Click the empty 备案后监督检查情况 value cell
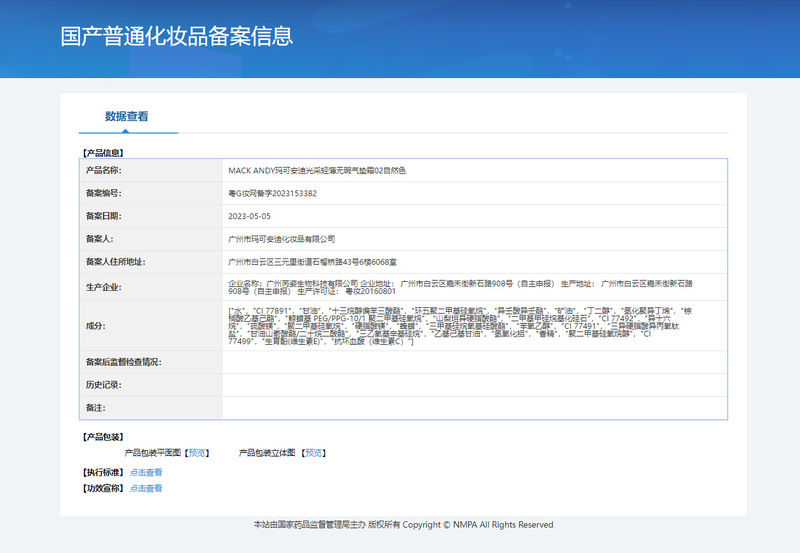800x553 pixels. click(474, 362)
